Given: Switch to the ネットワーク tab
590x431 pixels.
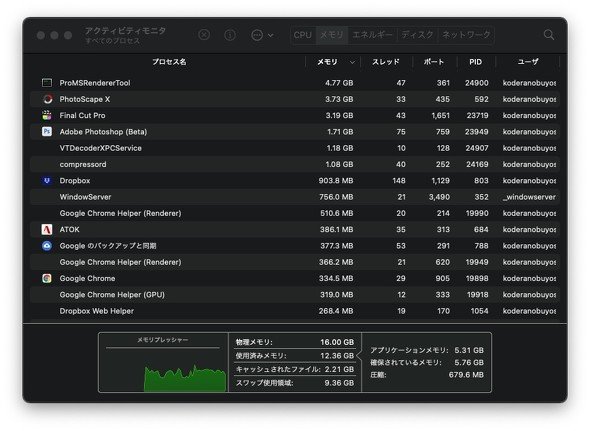Looking at the screenshot, I should [x=466, y=35].
